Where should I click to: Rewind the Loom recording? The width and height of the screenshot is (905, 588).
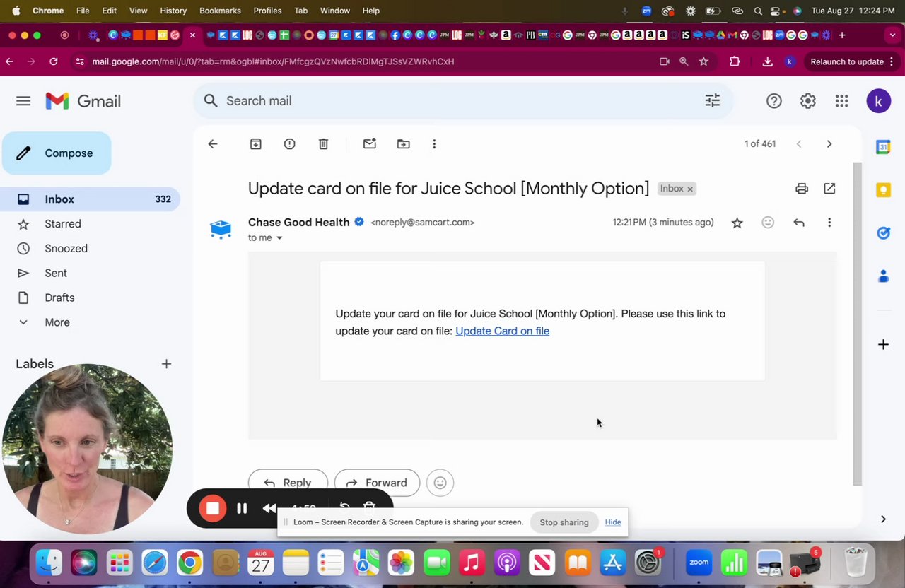(x=269, y=508)
